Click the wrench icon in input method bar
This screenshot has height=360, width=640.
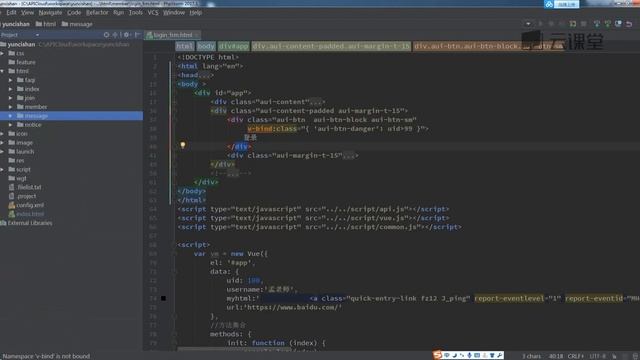[x=500, y=356]
